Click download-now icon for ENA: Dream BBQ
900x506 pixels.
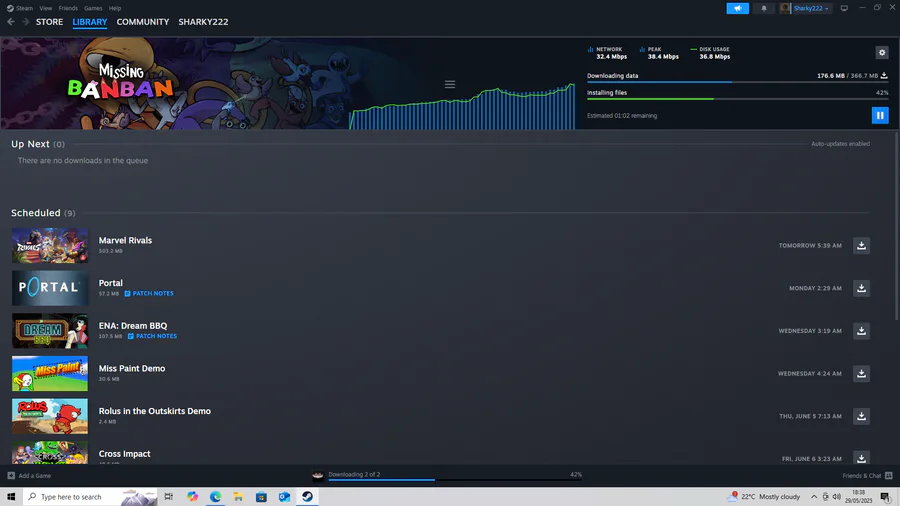click(861, 331)
